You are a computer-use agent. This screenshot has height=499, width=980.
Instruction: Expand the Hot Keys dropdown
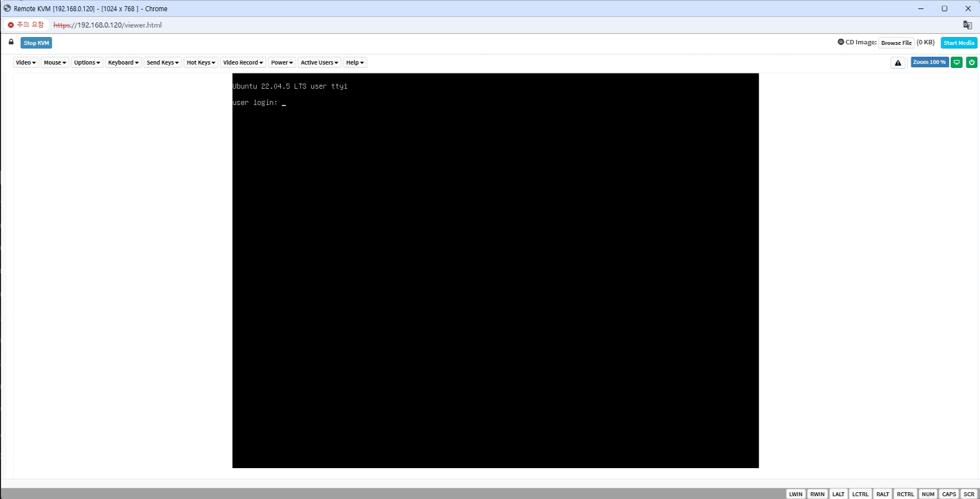coord(201,62)
